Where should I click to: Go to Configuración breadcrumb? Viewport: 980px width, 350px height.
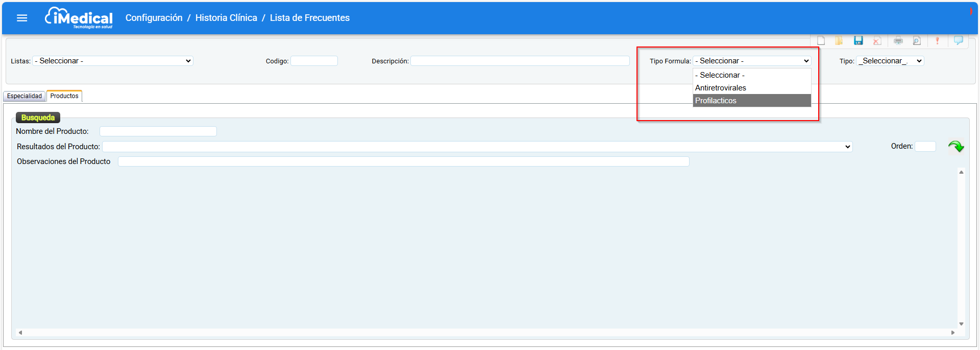pos(154,18)
